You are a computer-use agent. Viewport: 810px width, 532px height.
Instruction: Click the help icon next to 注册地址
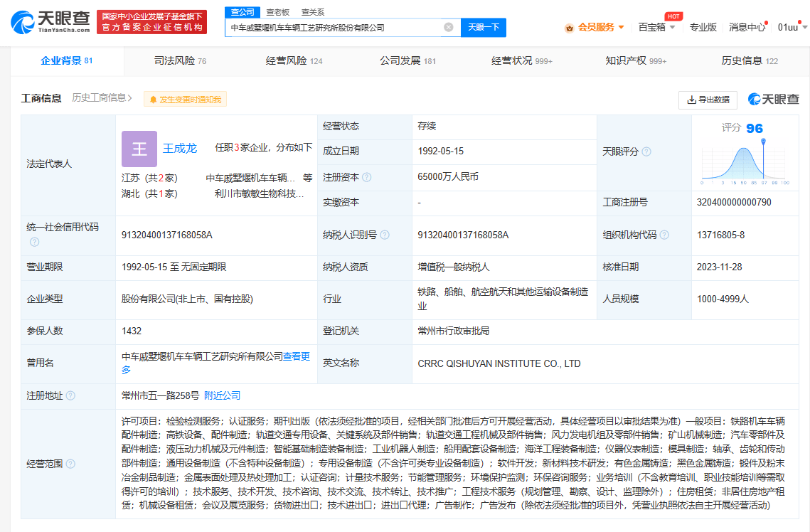(x=71, y=395)
